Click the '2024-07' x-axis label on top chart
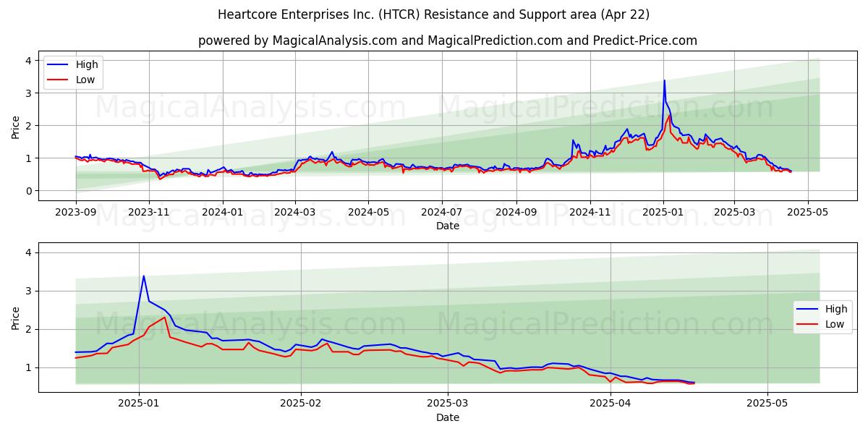 [x=442, y=213]
